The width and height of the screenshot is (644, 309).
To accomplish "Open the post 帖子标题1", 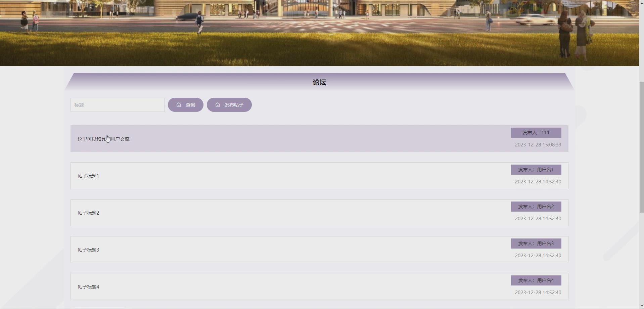I will (x=319, y=176).
